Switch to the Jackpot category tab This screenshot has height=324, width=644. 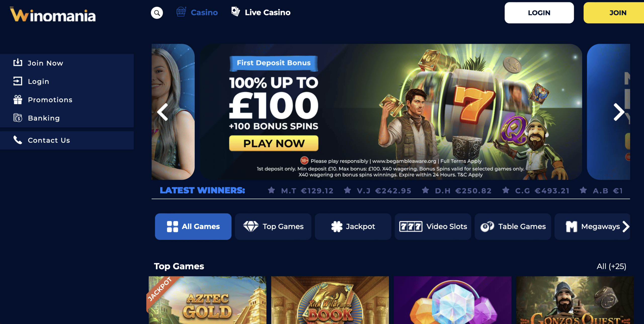353,226
